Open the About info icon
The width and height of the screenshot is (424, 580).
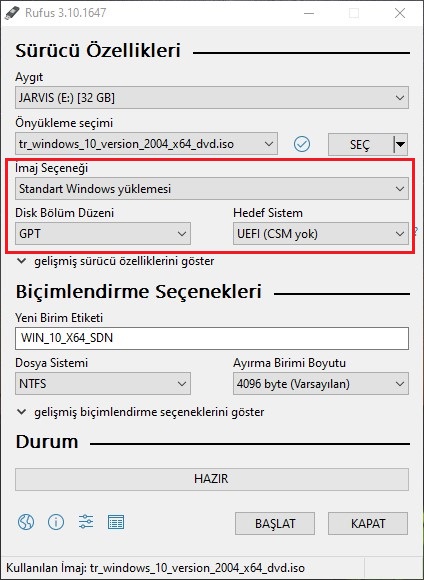[56, 522]
